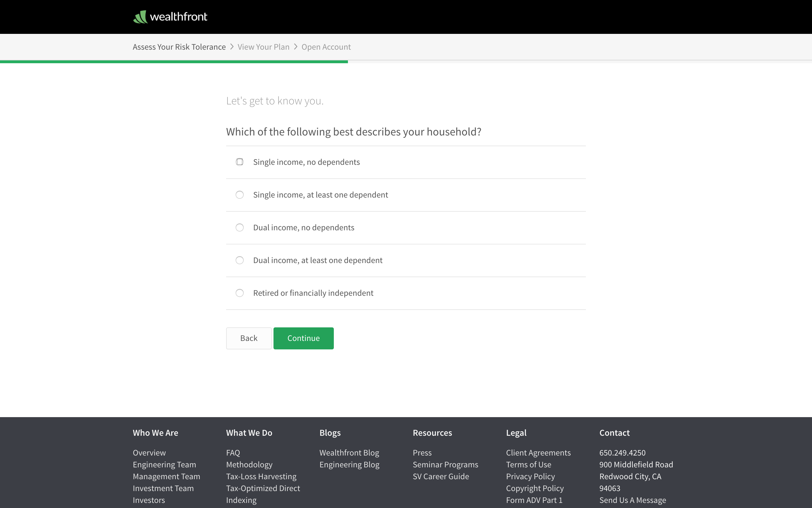
Task: Open Client Agreements link
Action: 538,453
